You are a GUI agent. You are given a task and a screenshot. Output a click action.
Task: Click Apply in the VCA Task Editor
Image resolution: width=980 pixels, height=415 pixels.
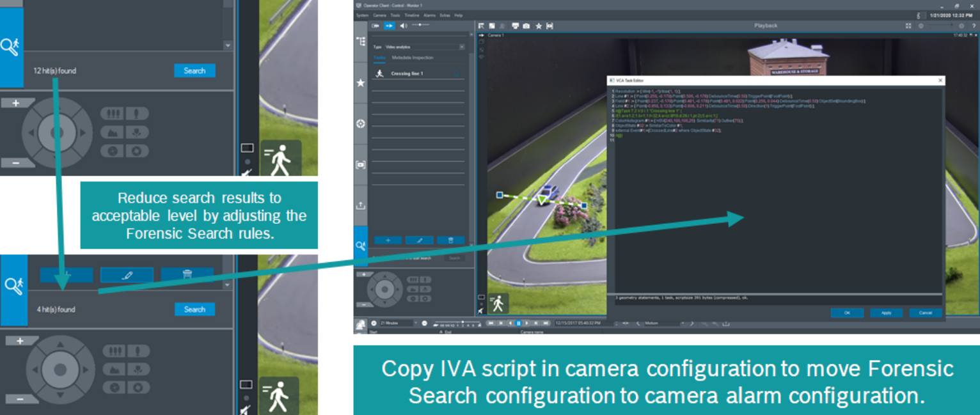pos(885,313)
